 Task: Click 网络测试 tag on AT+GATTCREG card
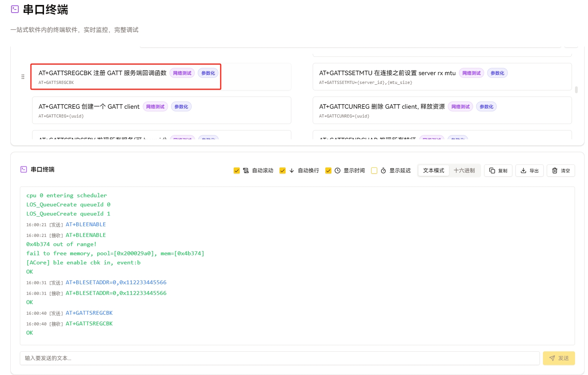pos(155,107)
